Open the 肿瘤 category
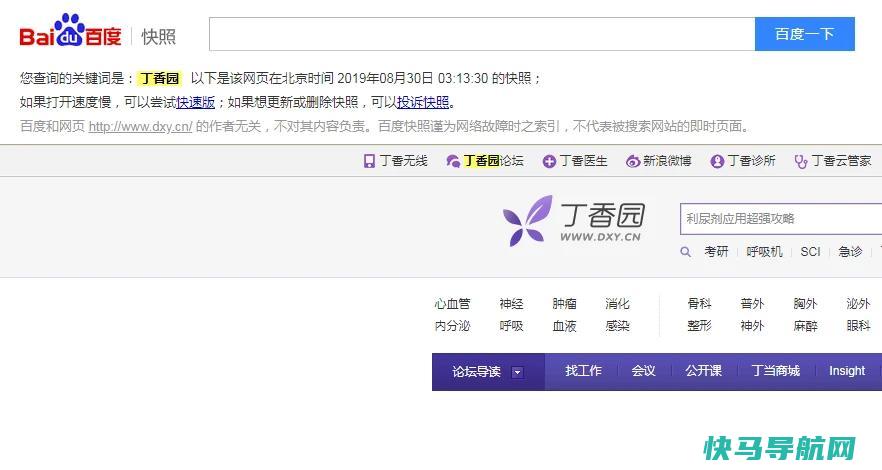 (x=564, y=304)
